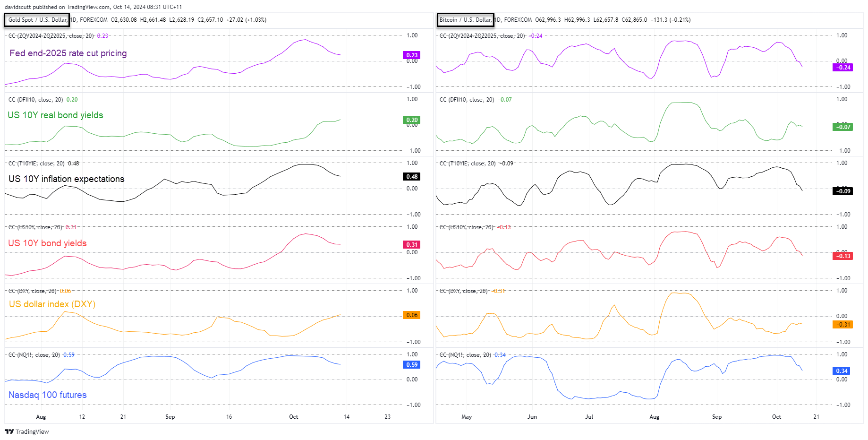Screen dimensions: 868x440
Task: Select the 'US 10Y real bond yields' label
Action: click(x=55, y=115)
